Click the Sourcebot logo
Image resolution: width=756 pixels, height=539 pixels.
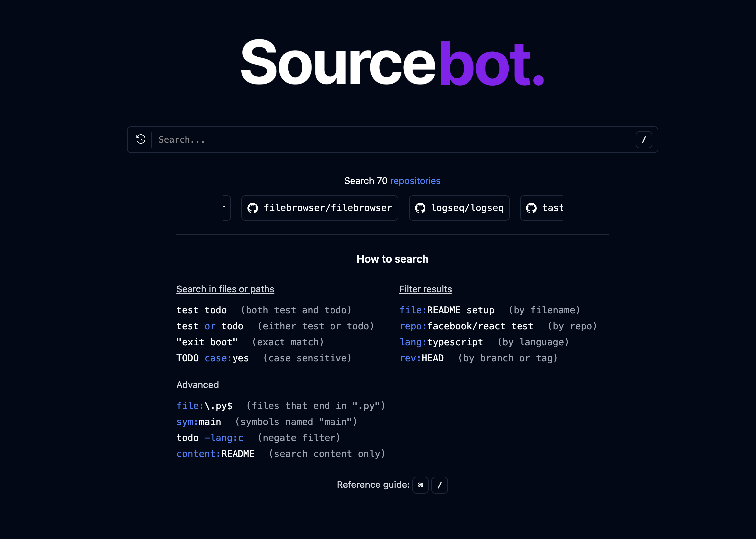(392, 63)
